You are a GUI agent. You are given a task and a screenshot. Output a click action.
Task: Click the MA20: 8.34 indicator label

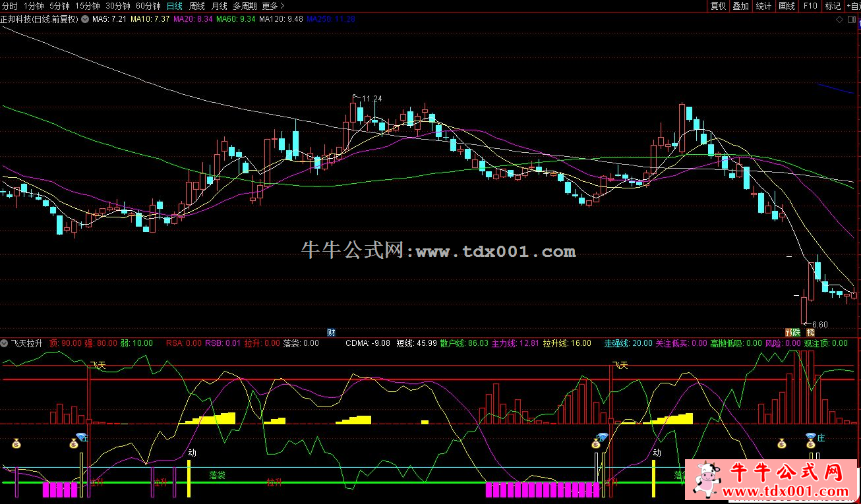[193, 19]
